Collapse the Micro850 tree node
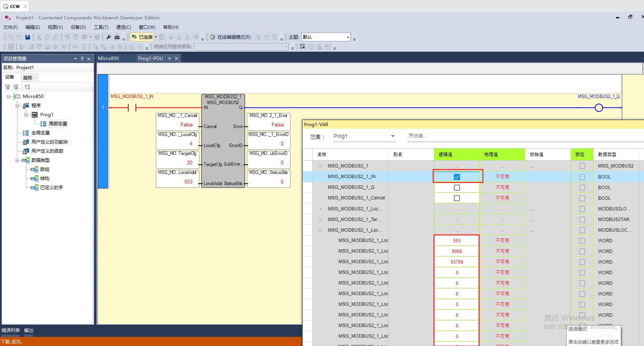The height and width of the screenshot is (346, 644). click(x=8, y=96)
